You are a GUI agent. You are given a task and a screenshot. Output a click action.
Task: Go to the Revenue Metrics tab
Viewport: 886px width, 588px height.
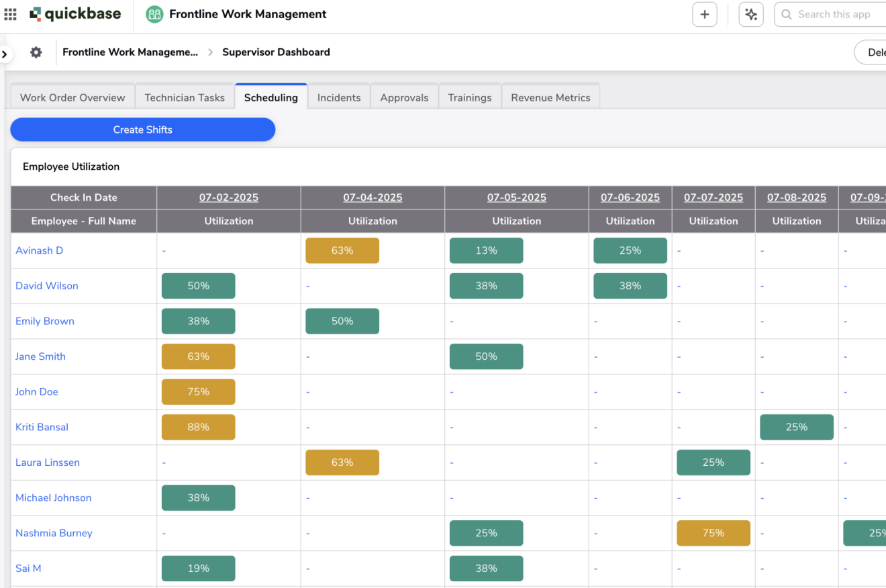click(550, 97)
